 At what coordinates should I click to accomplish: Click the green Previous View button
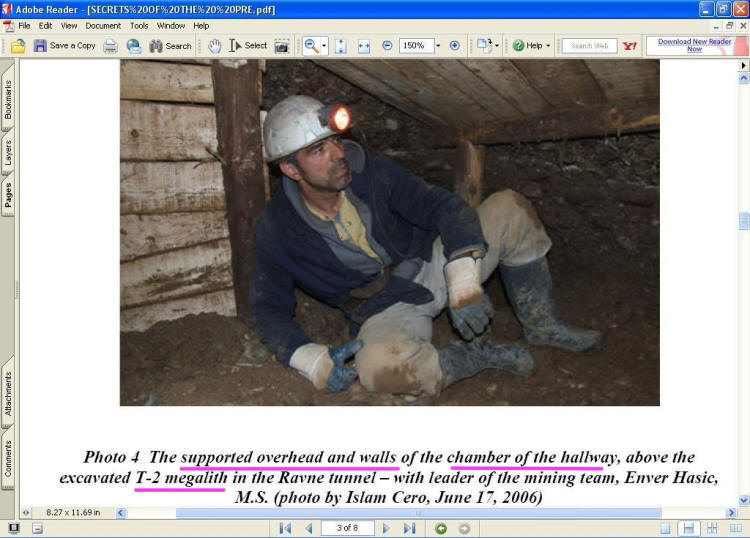coord(441,528)
